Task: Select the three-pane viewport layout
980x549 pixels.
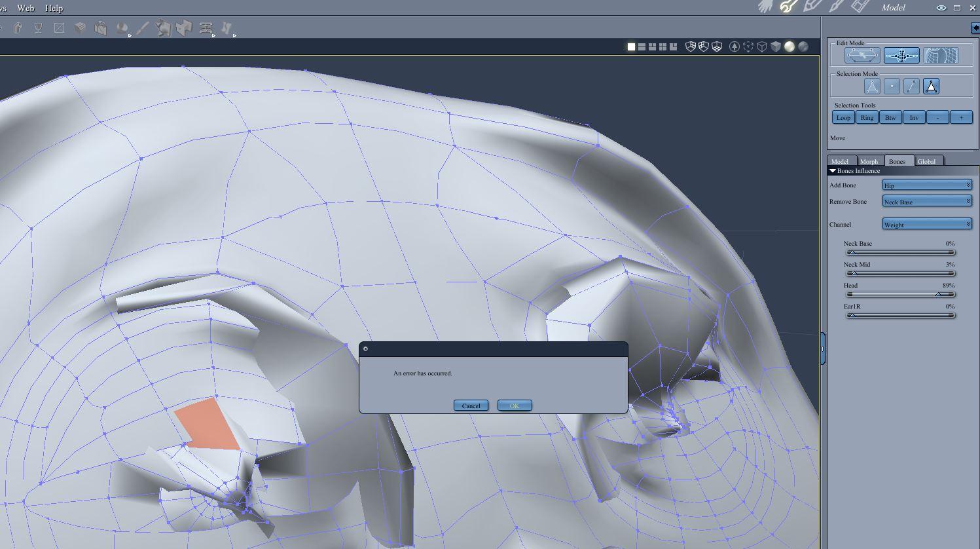Action: point(652,47)
